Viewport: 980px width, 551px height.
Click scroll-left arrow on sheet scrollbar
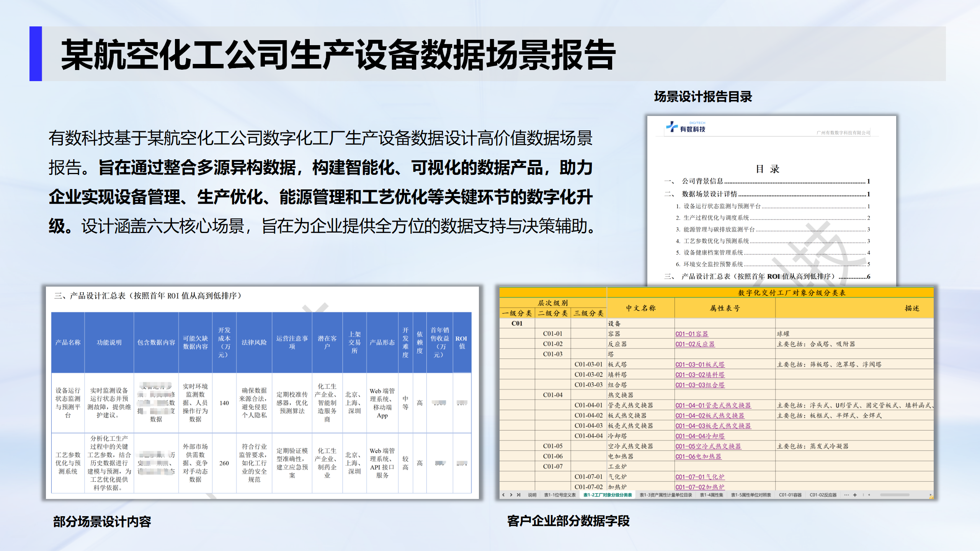pyautogui.click(x=869, y=495)
